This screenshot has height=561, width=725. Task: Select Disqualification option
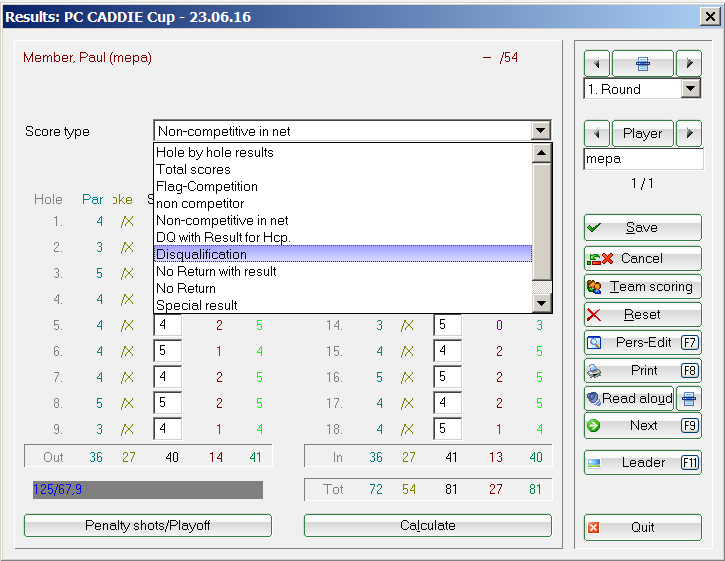point(343,254)
